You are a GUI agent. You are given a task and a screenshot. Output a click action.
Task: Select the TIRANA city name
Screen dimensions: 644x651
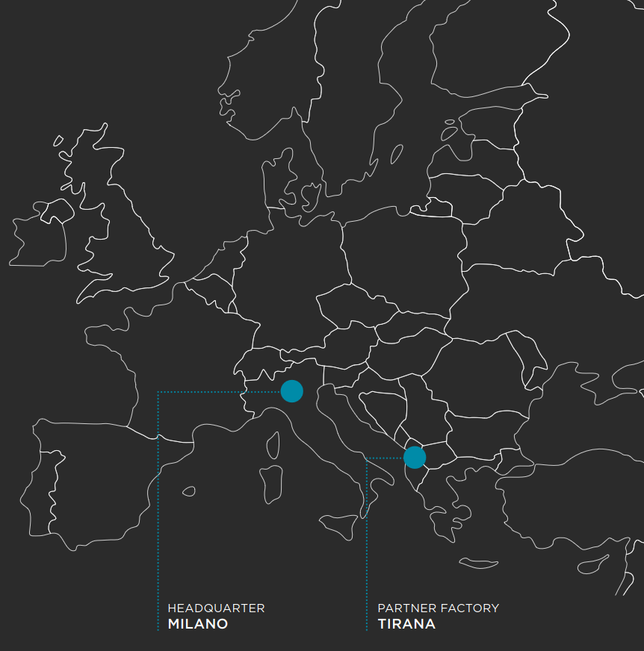pos(406,623)
